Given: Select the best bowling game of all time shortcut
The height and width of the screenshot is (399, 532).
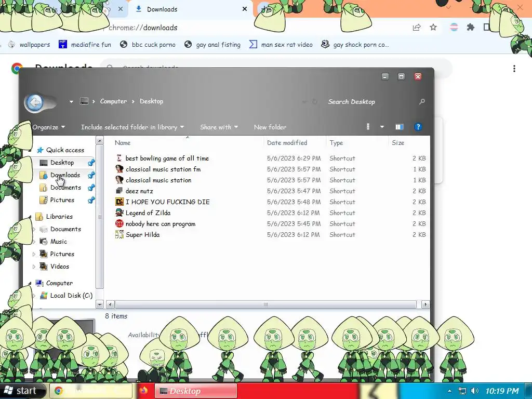Looking at the screenshot, I should tap(167, 158).
